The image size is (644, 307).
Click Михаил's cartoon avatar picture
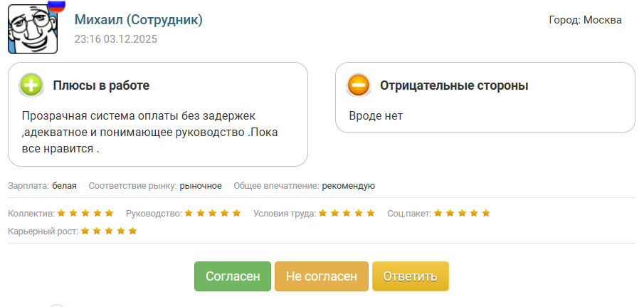pyautogui.click(x=31, y=28)
